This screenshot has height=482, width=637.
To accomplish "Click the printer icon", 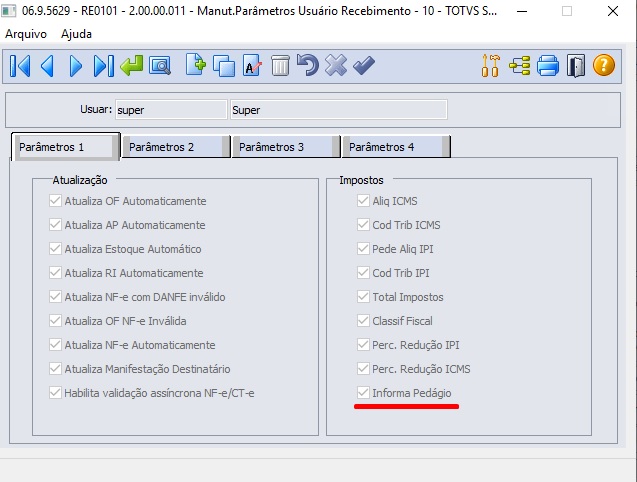I will [x=548, y=65].
